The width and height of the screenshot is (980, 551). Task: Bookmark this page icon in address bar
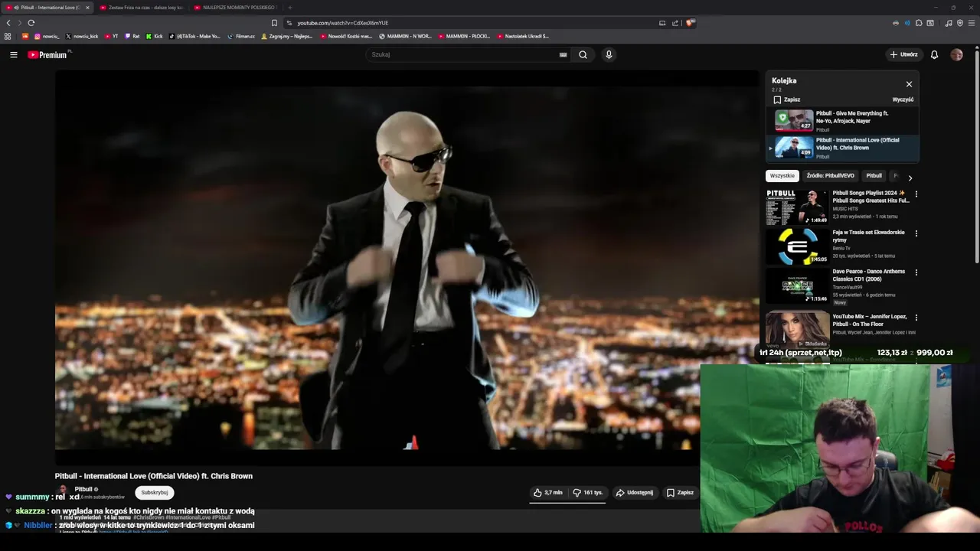[274, 23]
